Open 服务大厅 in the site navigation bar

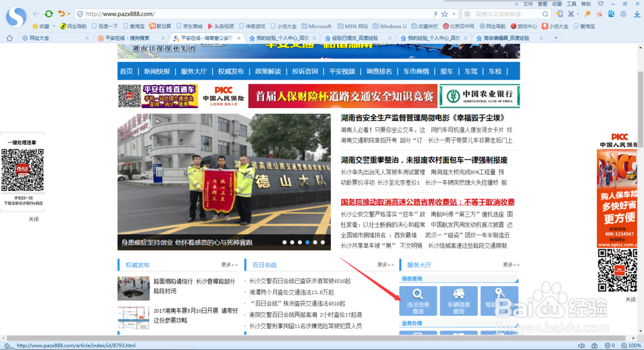tap(194, 71)
